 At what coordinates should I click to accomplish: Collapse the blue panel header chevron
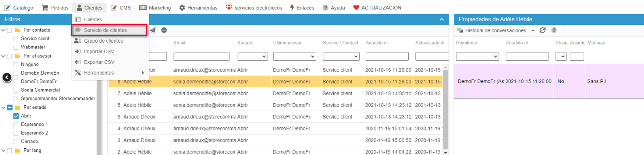[x=442, y=19]
